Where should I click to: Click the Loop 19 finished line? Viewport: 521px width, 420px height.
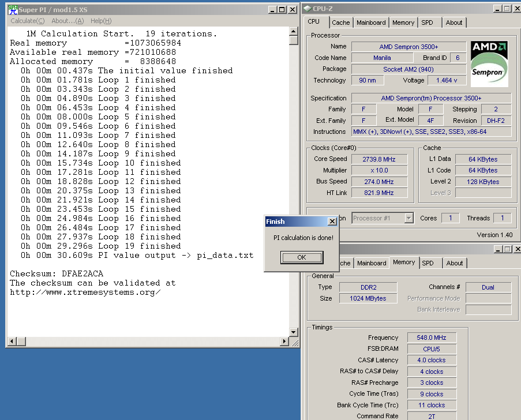click(x=100, y=246)
